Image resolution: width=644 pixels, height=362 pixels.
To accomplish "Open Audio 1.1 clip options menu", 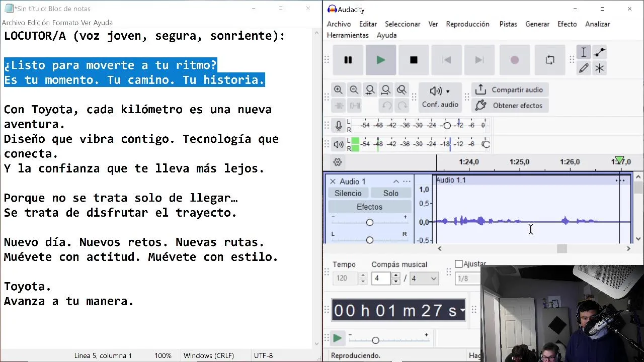I will [620, 180].
